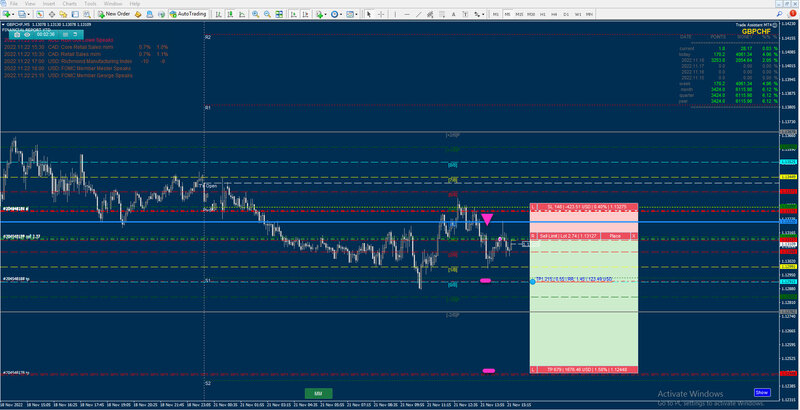Select the bar chart icon
The image size is (800, 410).
(x=218, y=14)
